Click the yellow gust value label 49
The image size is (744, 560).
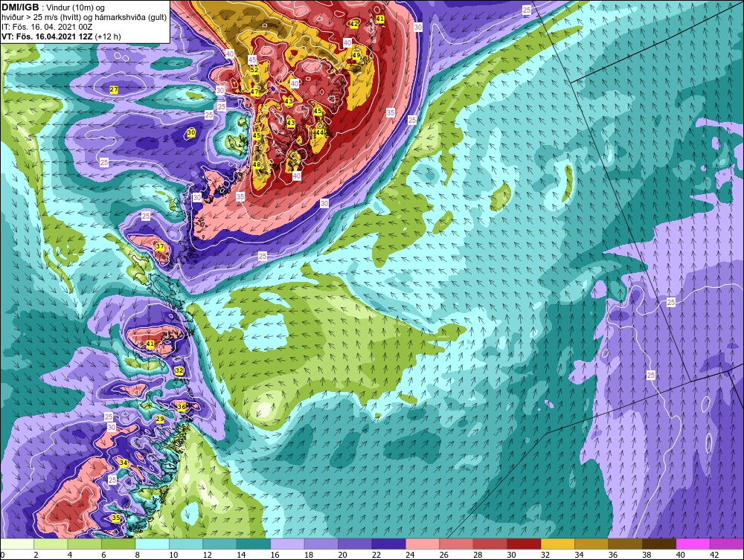coord(356,56)
